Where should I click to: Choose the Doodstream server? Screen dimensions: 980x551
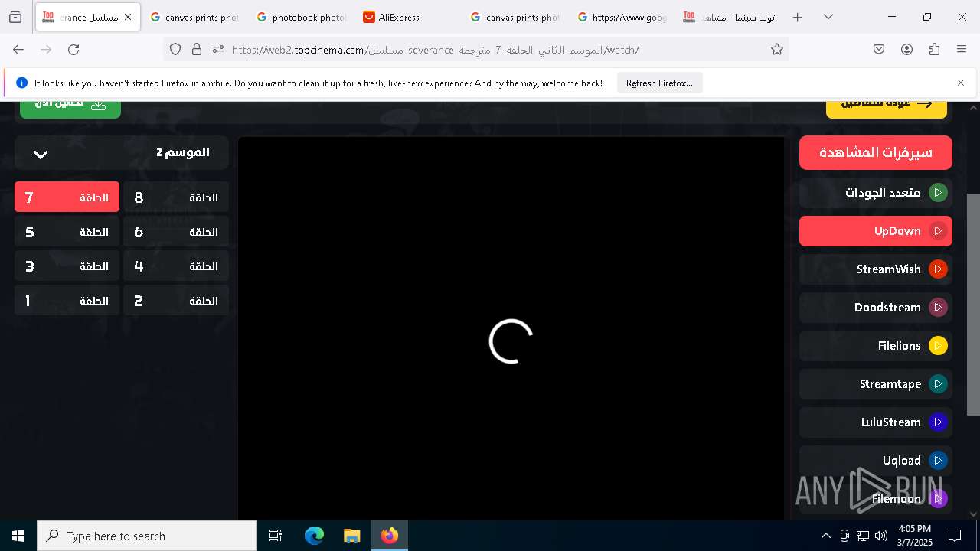(x=876, y=308)
